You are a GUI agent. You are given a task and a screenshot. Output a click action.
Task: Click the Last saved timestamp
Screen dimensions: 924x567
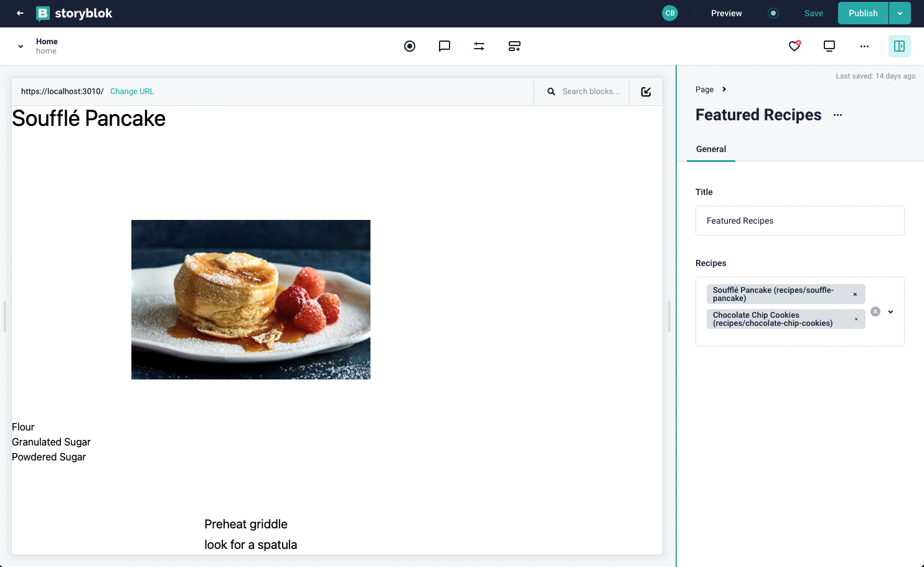point(875,76)
